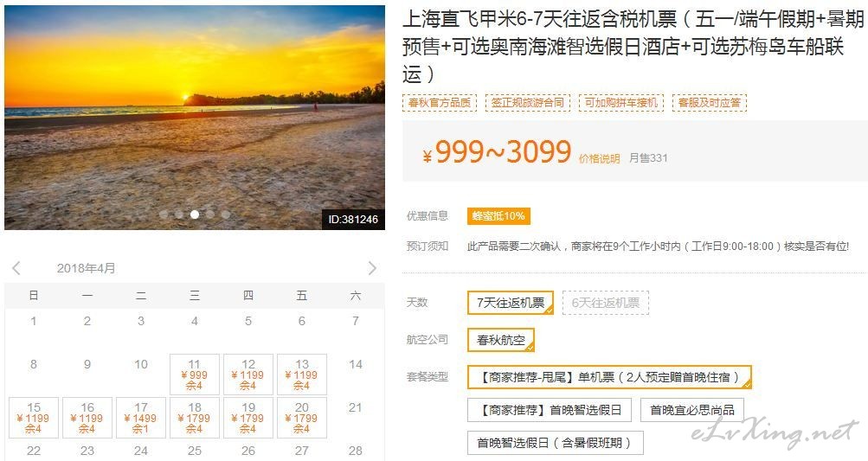Image resolution: width=868 pixels, height=461 pixels.
Task: Open the beach sunset product photo
Action: [195, 118]
